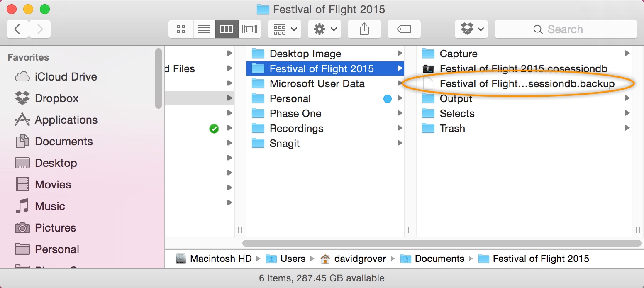
Task: Select the Selects folder
Action: pos(524,113)
